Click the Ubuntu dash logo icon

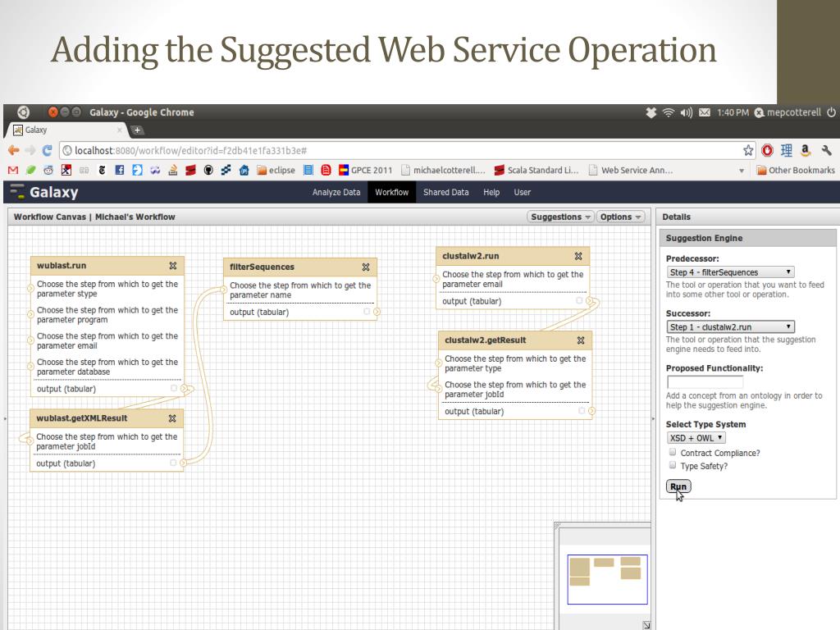23,112
